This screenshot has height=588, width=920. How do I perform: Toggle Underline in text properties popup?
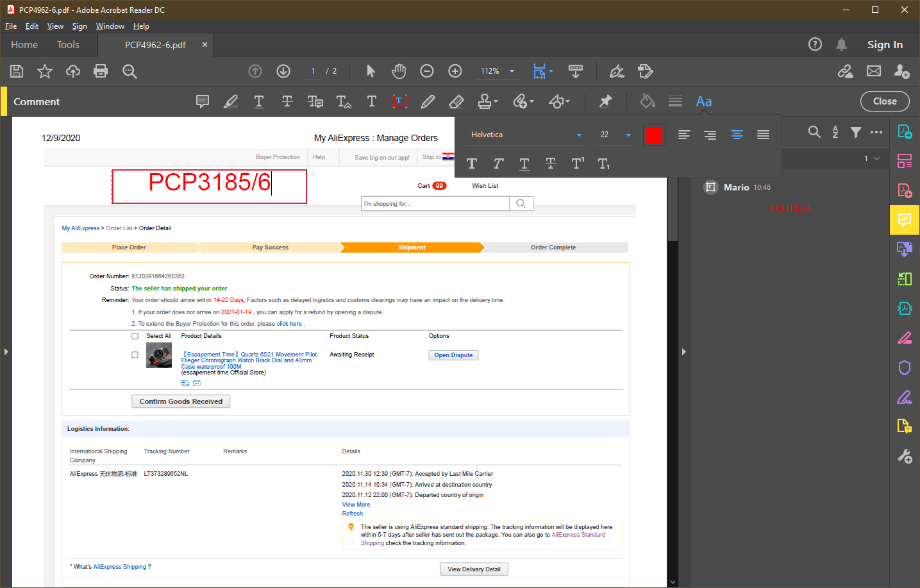coord(524,164)
